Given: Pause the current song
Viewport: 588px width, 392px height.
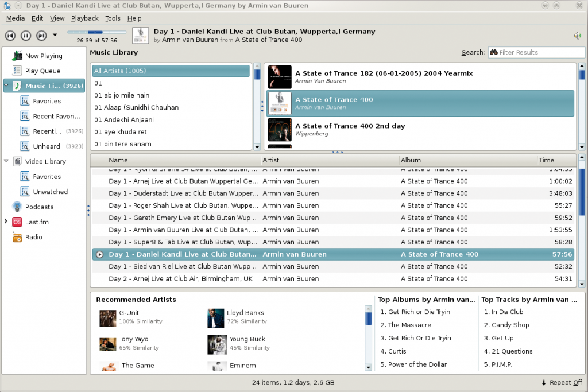Looking at the screenshot, I should [26, 36].
